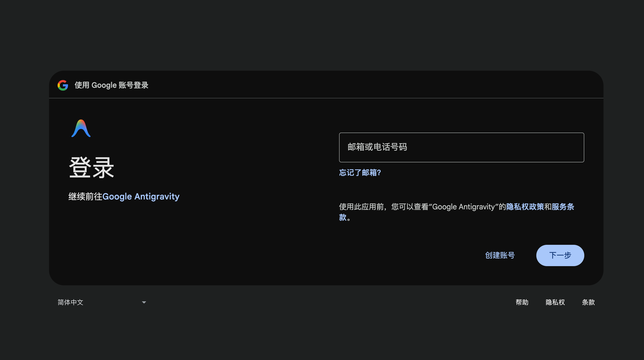Click the 继续前往 text before the app name

(85, 197)
